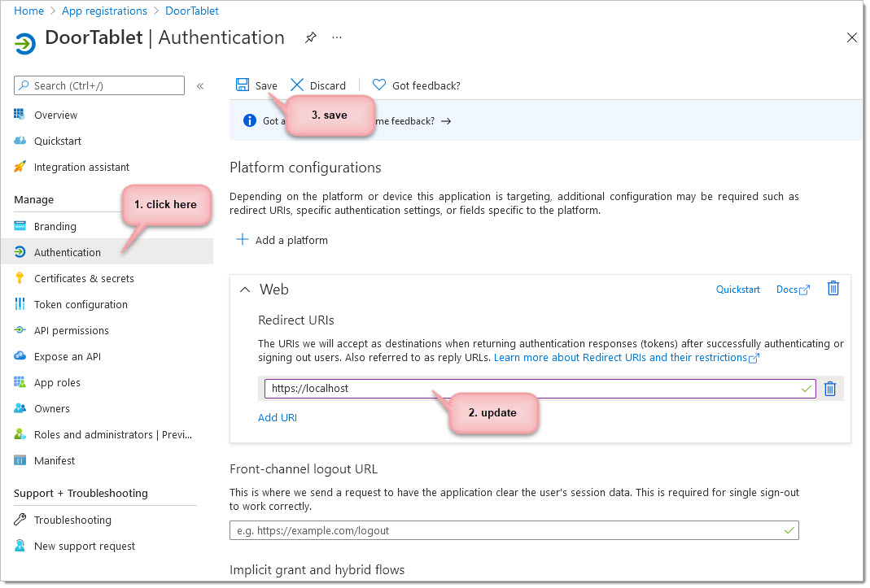The image size is (870, 588).
Task: Open the Docs external link
Action: 793,290
